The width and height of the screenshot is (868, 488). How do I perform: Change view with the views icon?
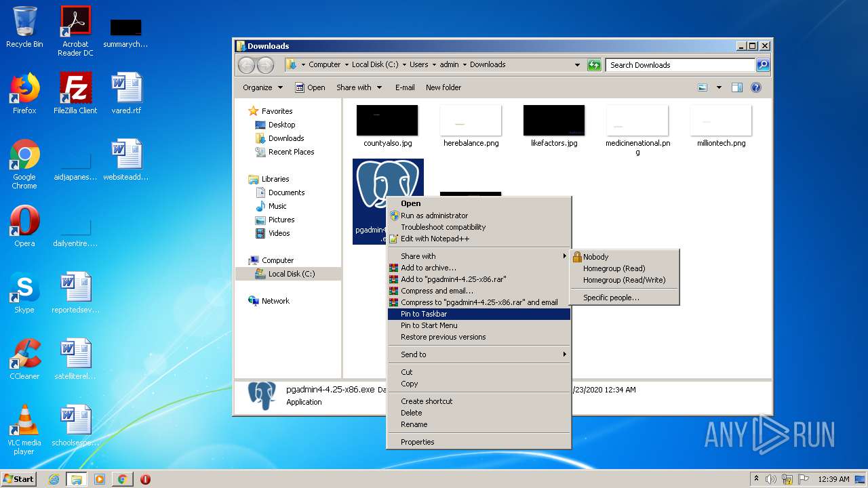703,87
